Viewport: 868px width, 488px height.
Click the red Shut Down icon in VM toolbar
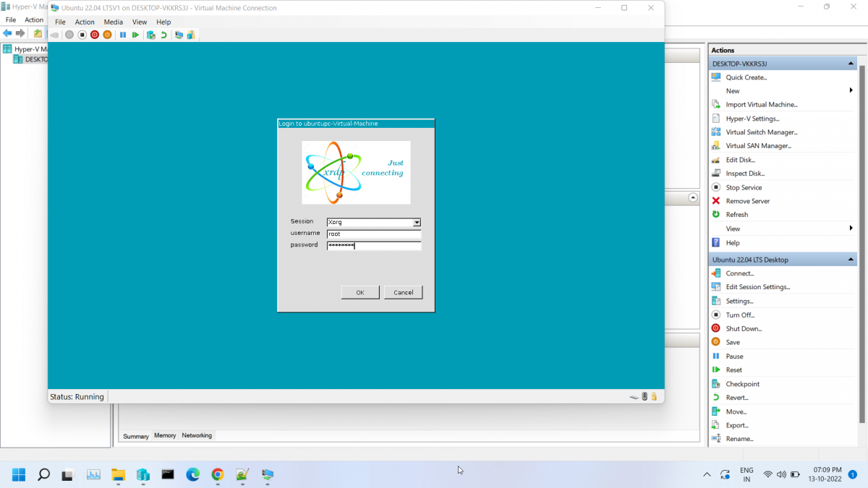point(95,35)
